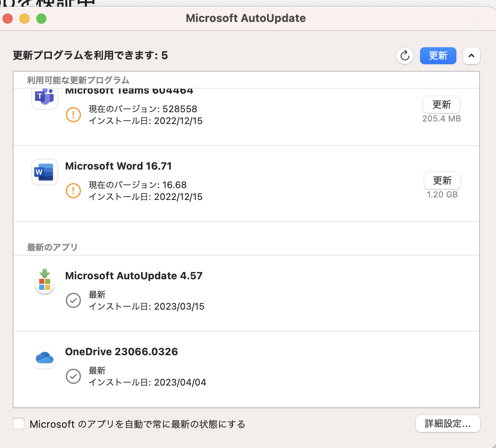496x448 pixels.
Task: Maximize the AutoUpdate window with green button
Action: pos(41,19)
